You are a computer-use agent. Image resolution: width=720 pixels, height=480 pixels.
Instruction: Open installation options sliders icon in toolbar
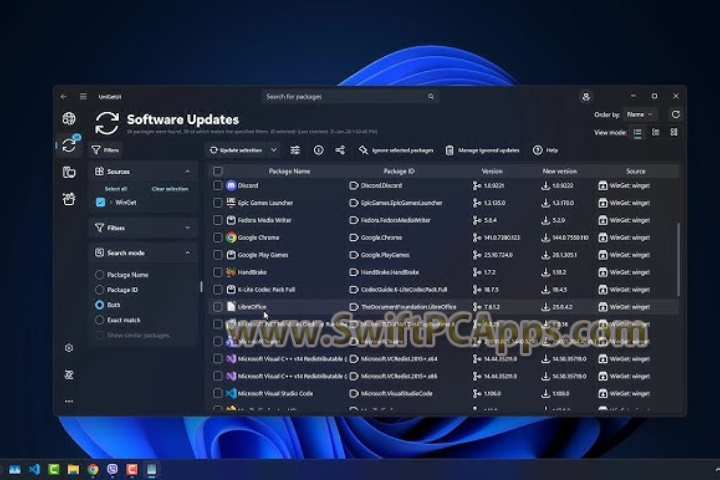coord(295,150)
